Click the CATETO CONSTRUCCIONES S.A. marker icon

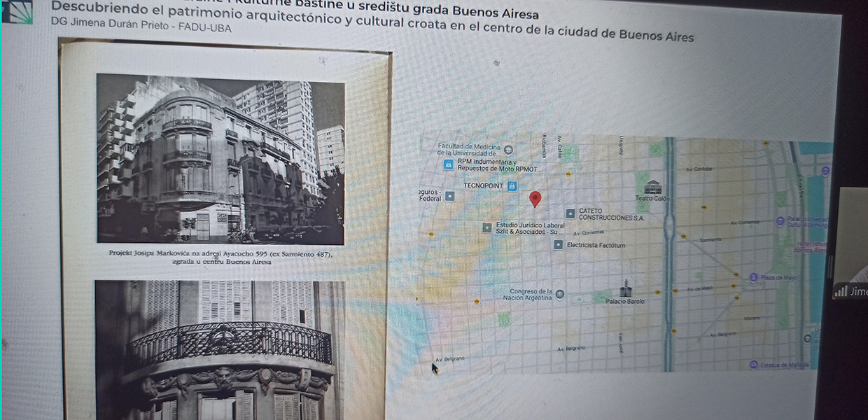coord(570,213)
